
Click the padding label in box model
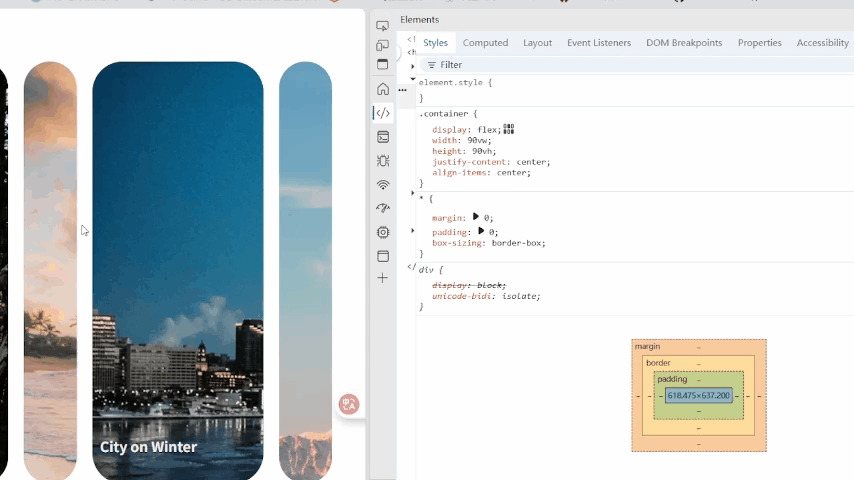click(x=672, y=379)
